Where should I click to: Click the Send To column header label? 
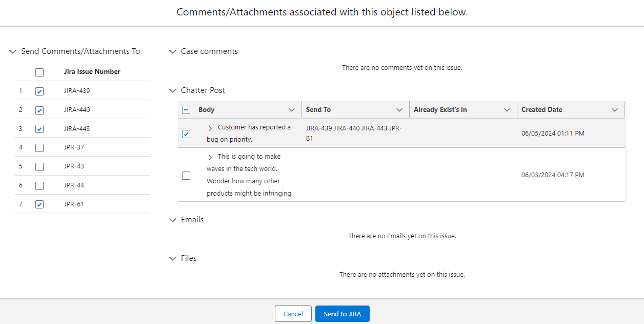[x=318, y=110]
